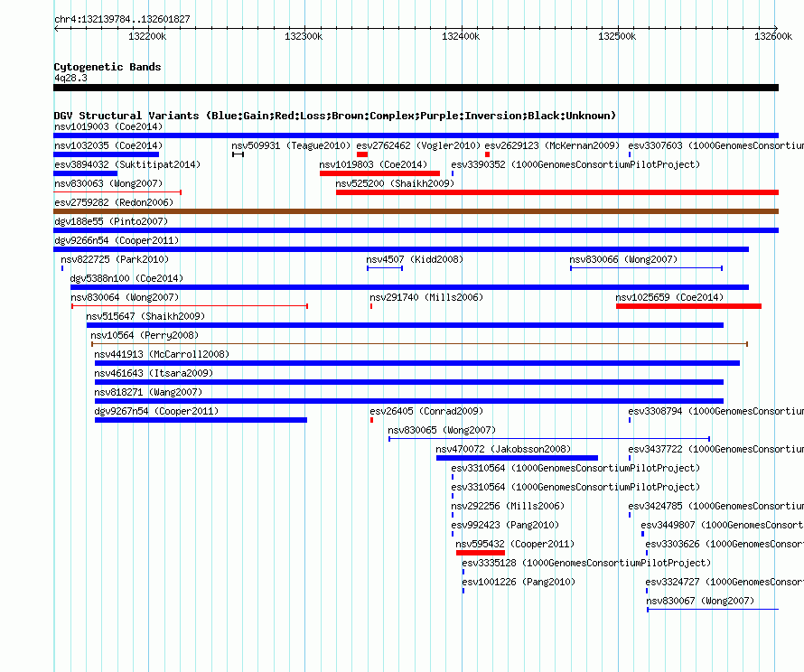This screenshot has height=672, width=804.
Task: Click nsv830065 (Wong2007) label
Action: tap(442, 430)
